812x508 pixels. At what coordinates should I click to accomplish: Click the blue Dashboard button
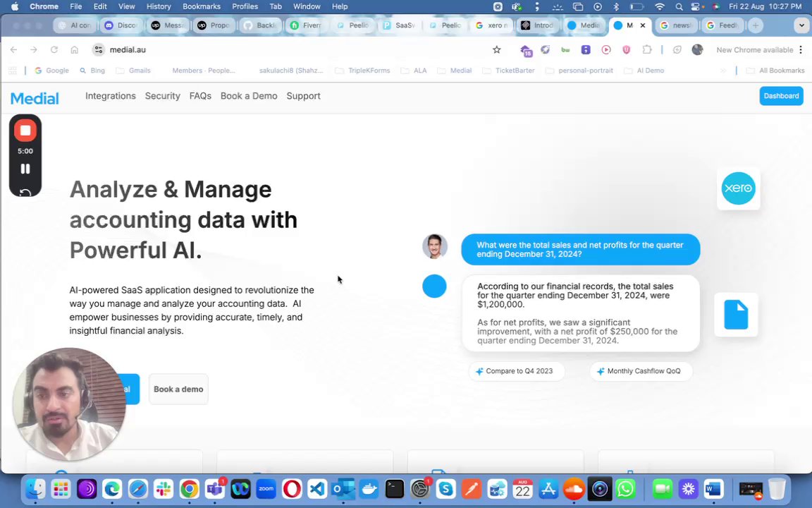(781, 96)
